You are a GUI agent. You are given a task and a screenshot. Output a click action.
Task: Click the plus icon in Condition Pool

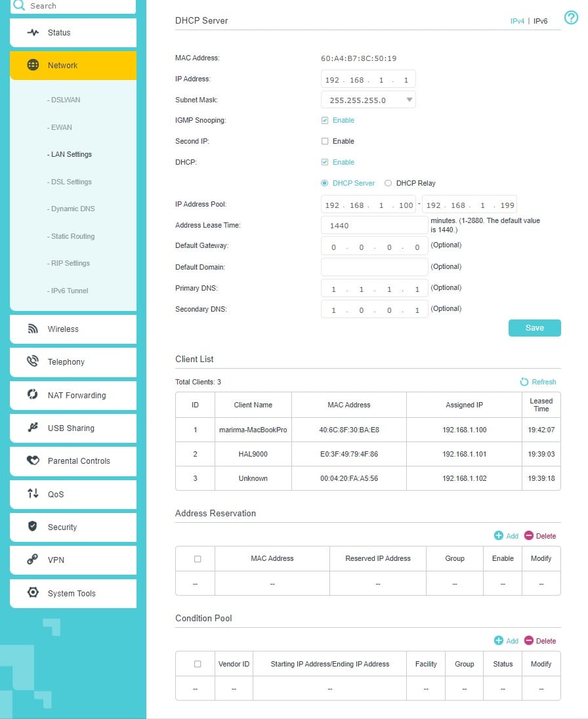tap(499, 640)
